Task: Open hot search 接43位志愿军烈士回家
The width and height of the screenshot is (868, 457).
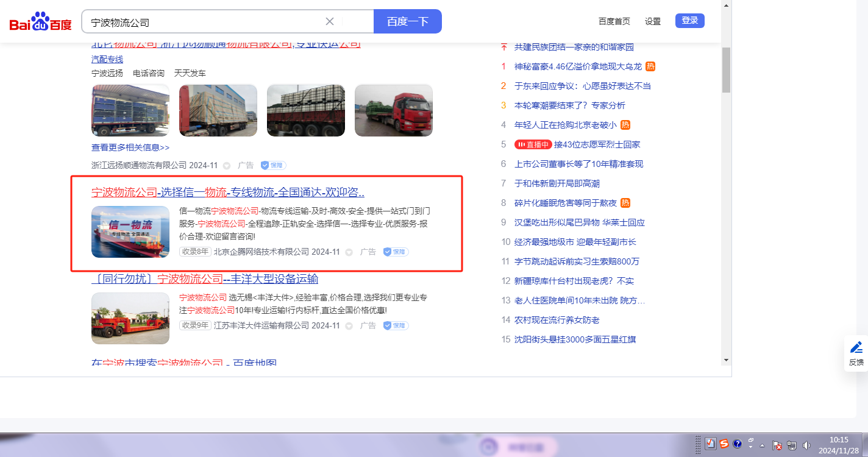Action: tap(597, 144)
